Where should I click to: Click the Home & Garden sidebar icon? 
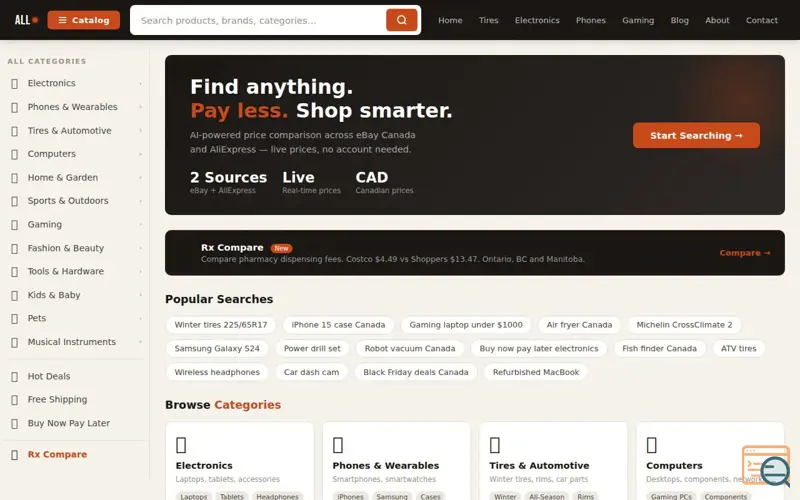[x=15, y=178]
